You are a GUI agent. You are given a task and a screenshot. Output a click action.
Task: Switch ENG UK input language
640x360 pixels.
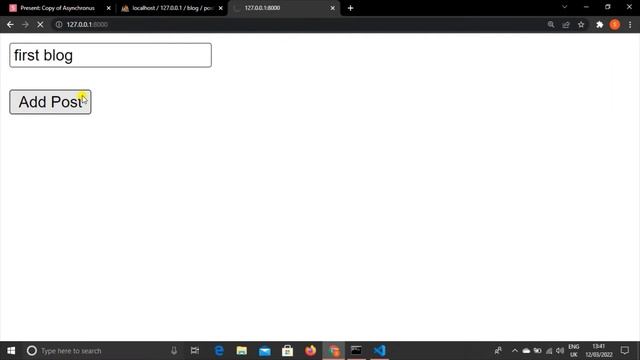(x=573, y=351)
